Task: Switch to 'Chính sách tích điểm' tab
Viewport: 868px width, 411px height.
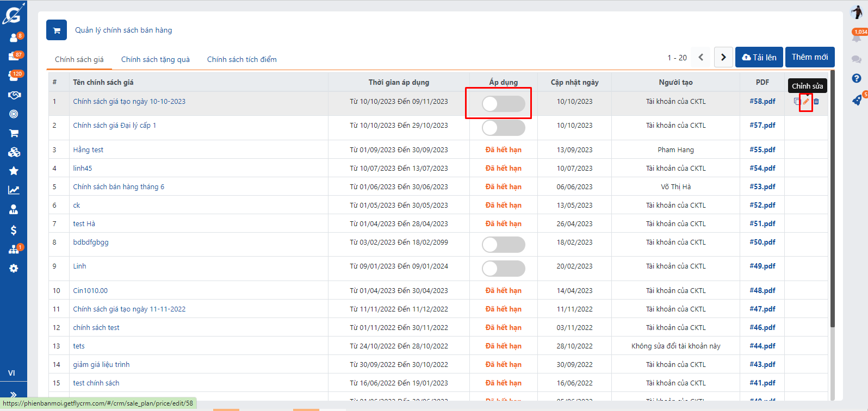Action: click(241, 59)
